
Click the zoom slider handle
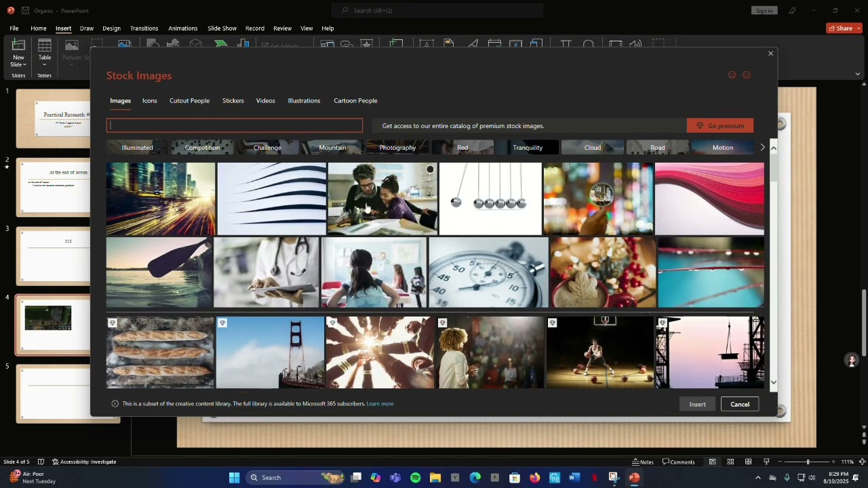pyautogui.click(x=808, y=462)
